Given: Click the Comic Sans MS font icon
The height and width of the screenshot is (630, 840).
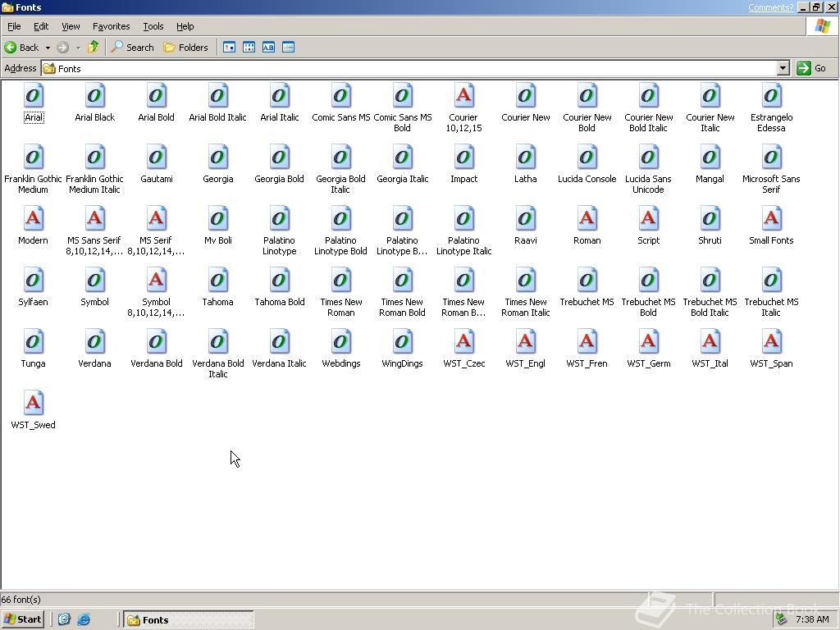Looking at the screenshot, I should [x=340, y=95].
